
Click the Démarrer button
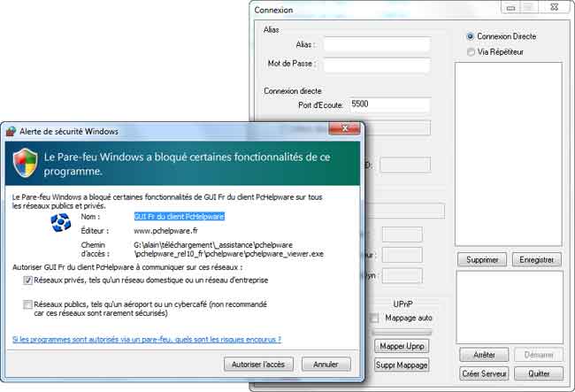[539, 355]
